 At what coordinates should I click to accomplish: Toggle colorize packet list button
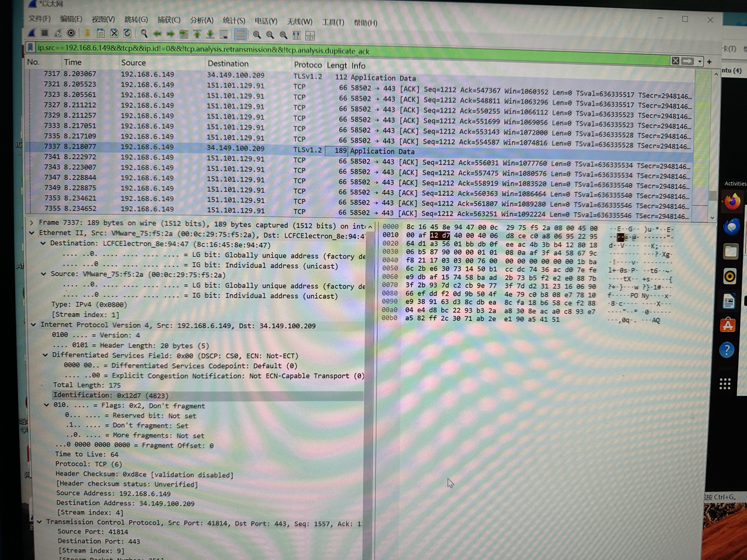coord(240,34)
